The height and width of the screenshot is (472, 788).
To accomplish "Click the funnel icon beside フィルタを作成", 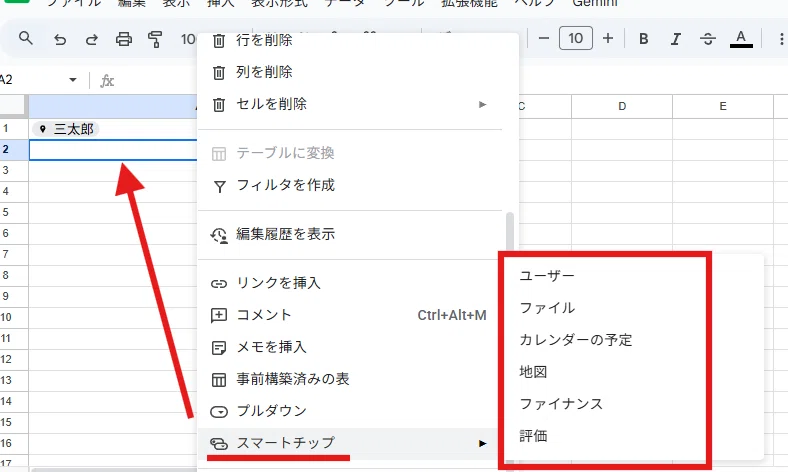I will 219,186.
